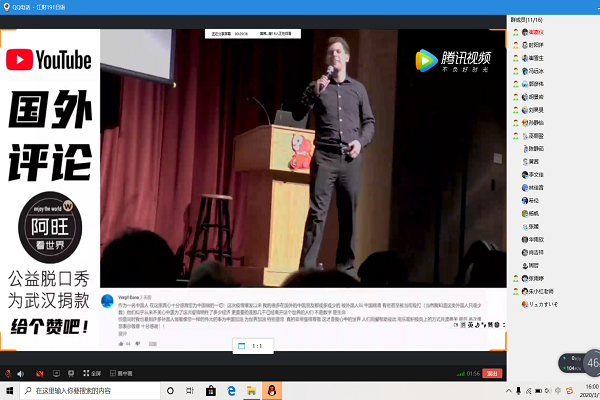Open Task View on the taskbar
The image size is (600, 400).
tap(190, 391)
